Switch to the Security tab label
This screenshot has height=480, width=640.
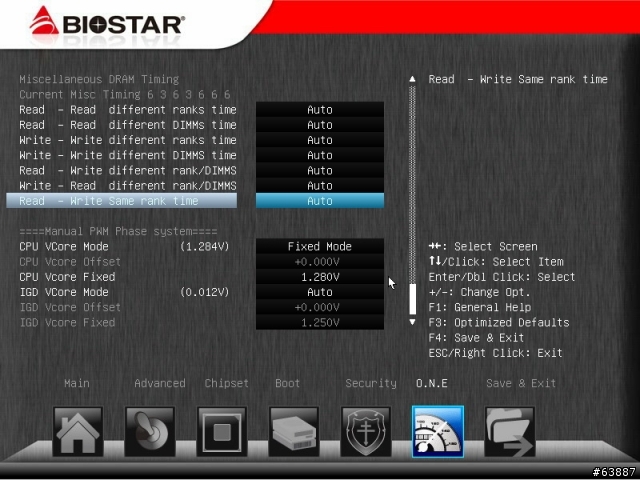coord(371,383)
